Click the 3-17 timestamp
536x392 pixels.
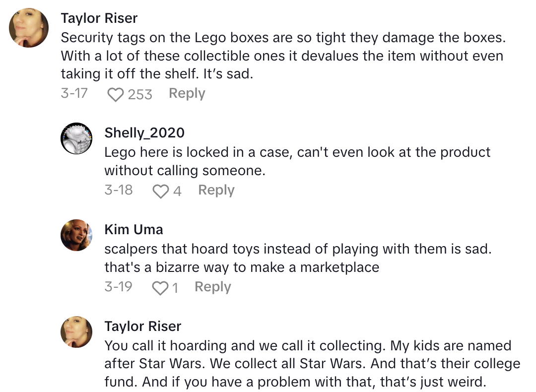click(x=74, y=93)
